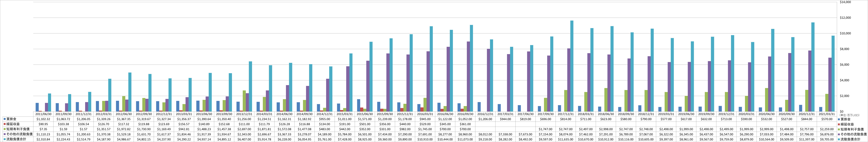Image resolution: width=868 pixels, height=142 pixels.
Task: Select the 2012/03/31 date header in the table
Action: coord(103,114)
